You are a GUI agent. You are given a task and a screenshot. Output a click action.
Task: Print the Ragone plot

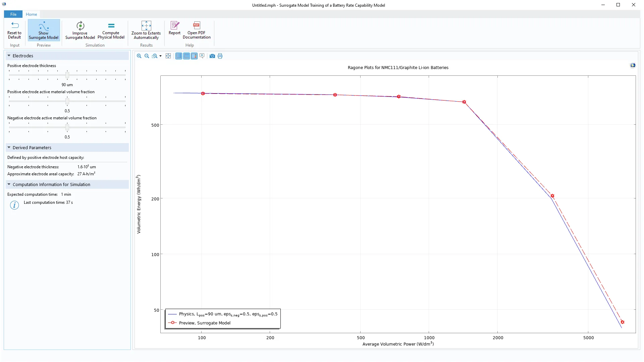220,56
